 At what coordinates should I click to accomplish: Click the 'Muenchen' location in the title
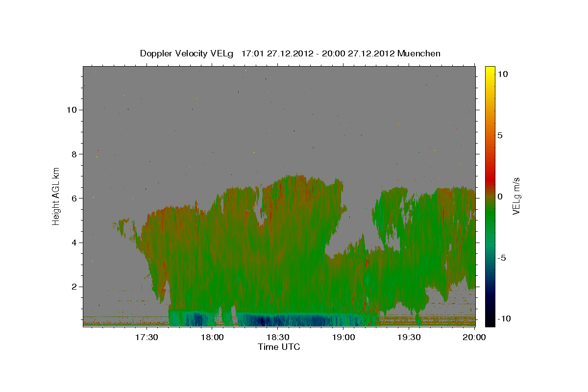point(419,53)
